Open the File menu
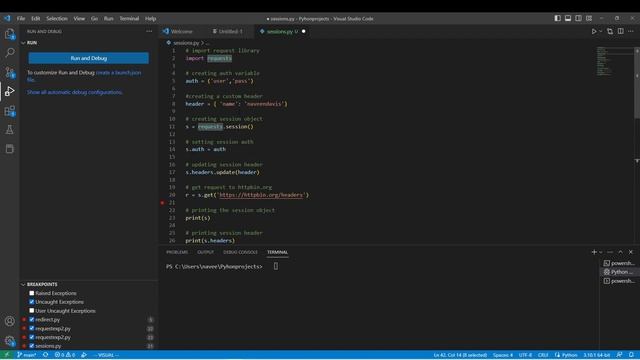 click(21, 18)
